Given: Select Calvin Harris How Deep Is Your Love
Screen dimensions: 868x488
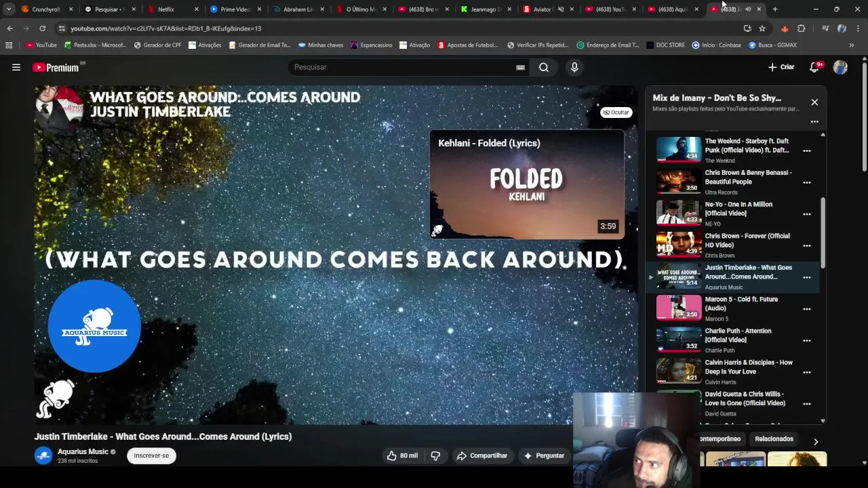Looking at the screenshot, I should (749, 367).
